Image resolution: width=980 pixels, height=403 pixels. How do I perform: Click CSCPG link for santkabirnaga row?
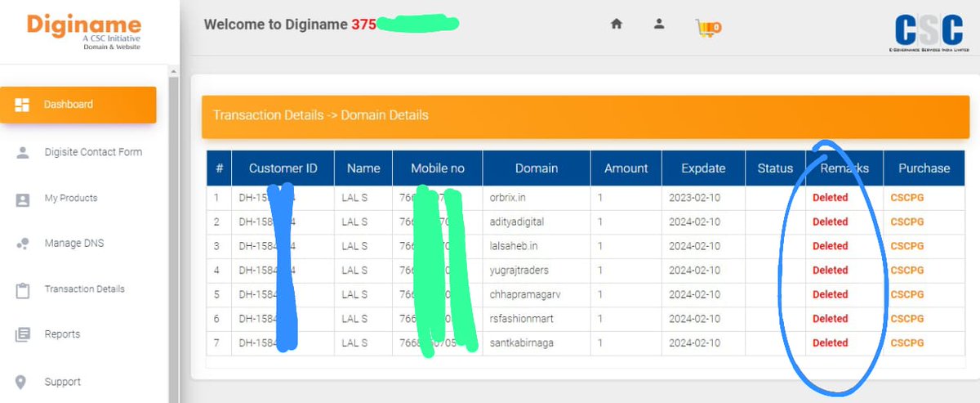pos(907,343)
